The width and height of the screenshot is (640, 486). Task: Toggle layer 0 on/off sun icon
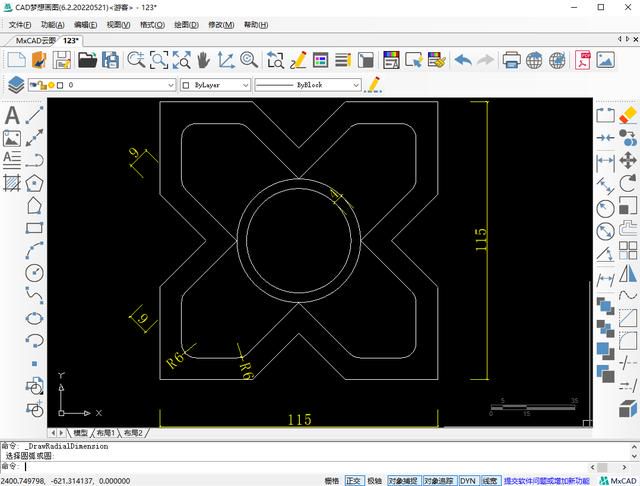point(51,85)
